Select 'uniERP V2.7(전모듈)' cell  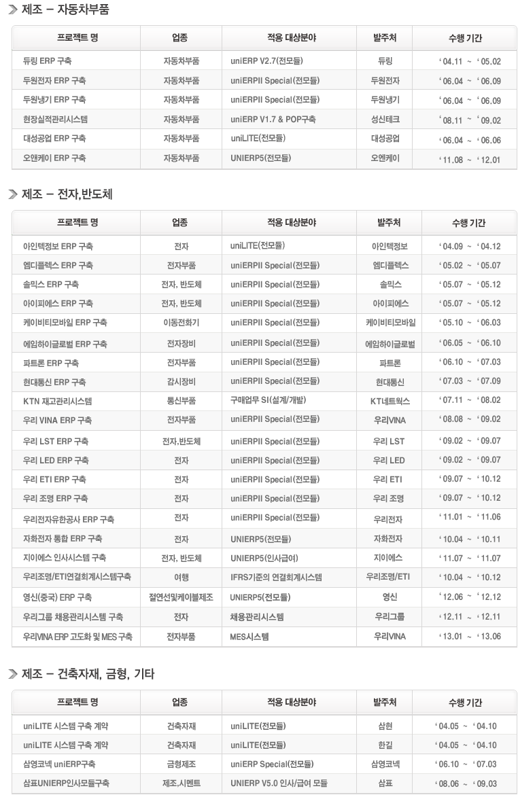(266, 60)
